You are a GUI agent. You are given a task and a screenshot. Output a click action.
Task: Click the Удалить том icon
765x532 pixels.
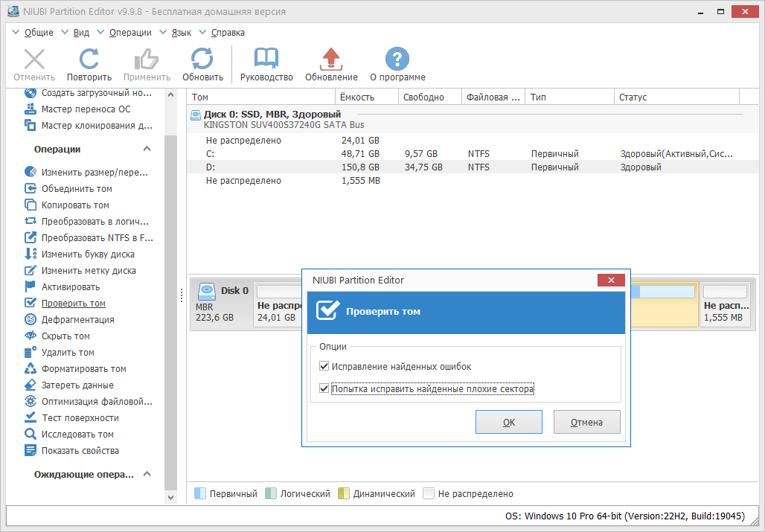pos(31,352)
